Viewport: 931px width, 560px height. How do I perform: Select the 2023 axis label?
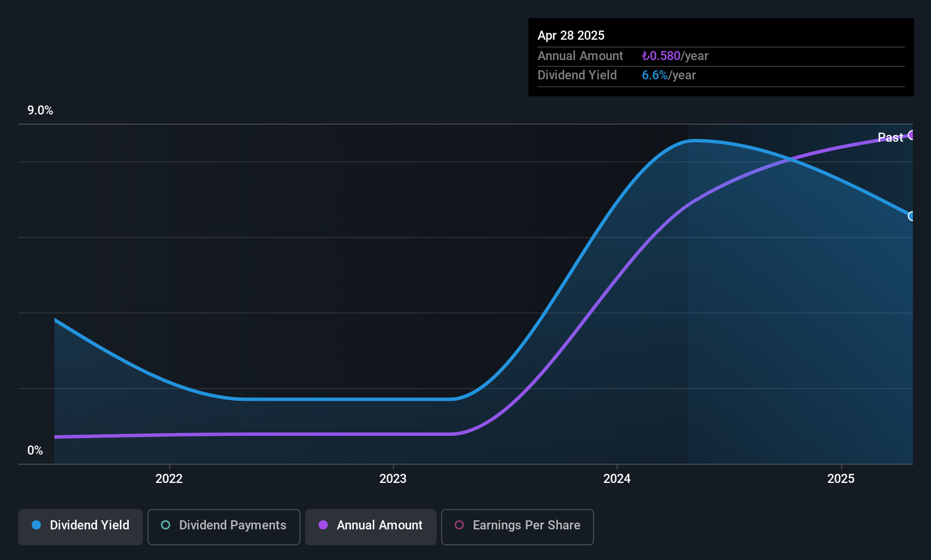[x=393, y=478]
